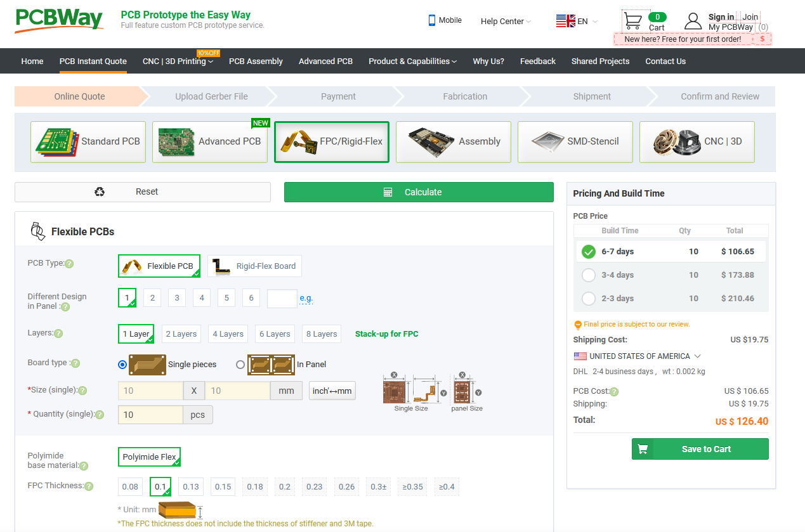Image resolution: width=805 pixels, height=532 pixels.
Task: Open the EN language dropdown
Action: [x=577, y=21]
